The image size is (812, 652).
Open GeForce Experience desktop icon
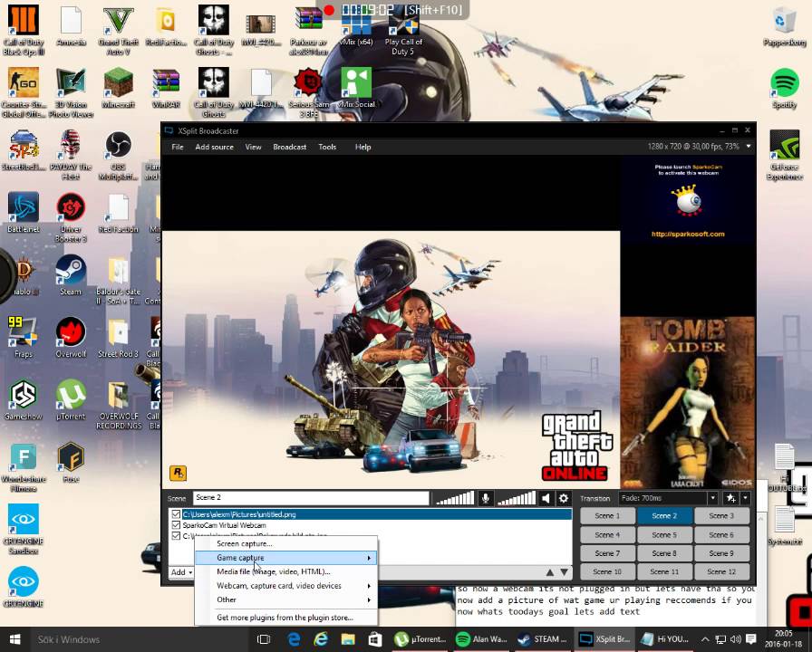tap(785, 155)
